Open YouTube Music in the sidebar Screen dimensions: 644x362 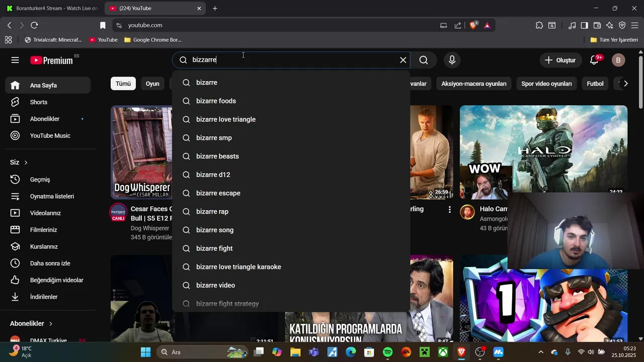[x=48, y=136]
